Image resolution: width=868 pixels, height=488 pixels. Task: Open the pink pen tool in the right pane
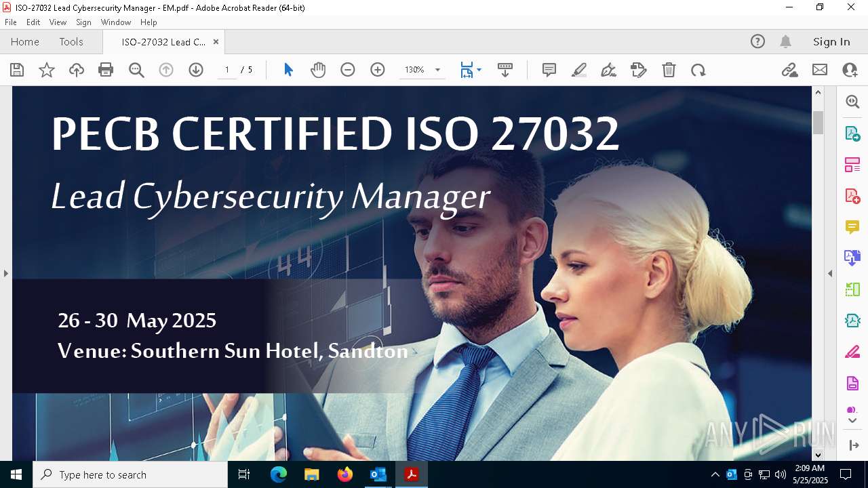852,352
